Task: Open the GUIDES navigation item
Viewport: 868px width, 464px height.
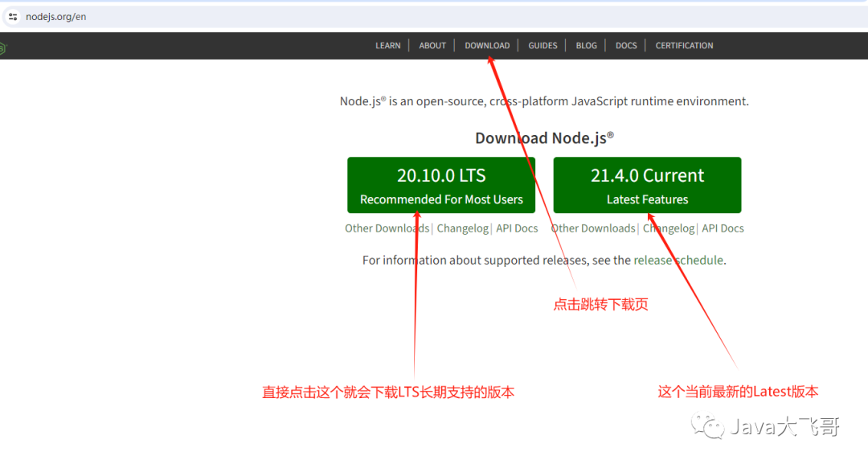Action: 542,45
